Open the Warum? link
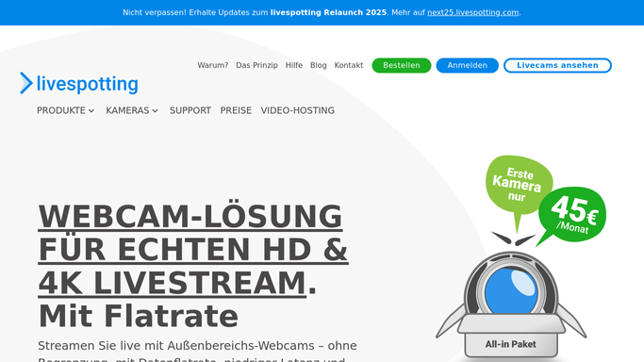This screenshot has width=644, height=362. [213, 65]
